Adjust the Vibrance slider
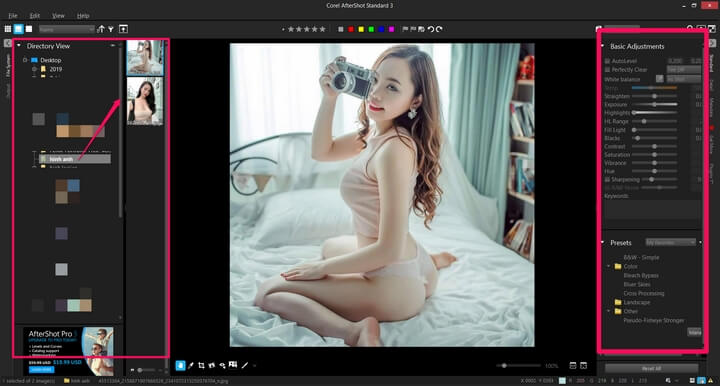Image resolution: width=720 pixels, height=386 pixels. 654,163
